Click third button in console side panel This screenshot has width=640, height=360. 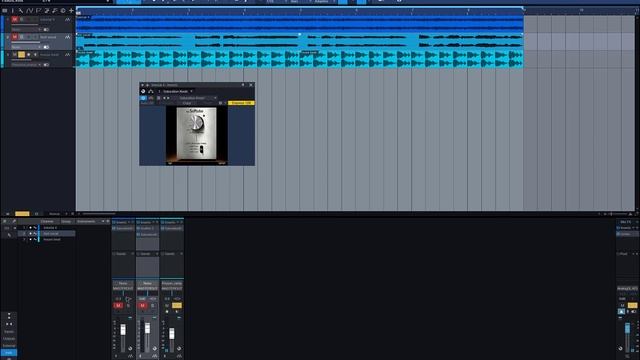pyautogui.click(x=9, y=346)
